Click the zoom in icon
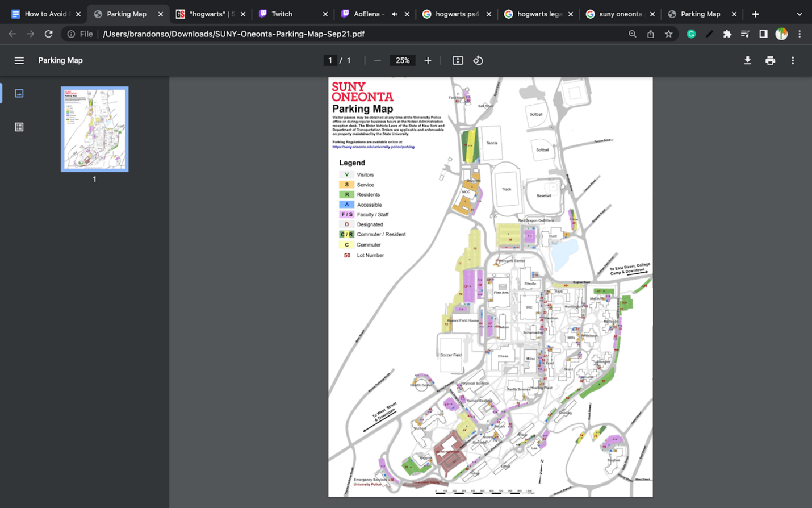Viewport: 812px width, 508px height. coord(428,60)
